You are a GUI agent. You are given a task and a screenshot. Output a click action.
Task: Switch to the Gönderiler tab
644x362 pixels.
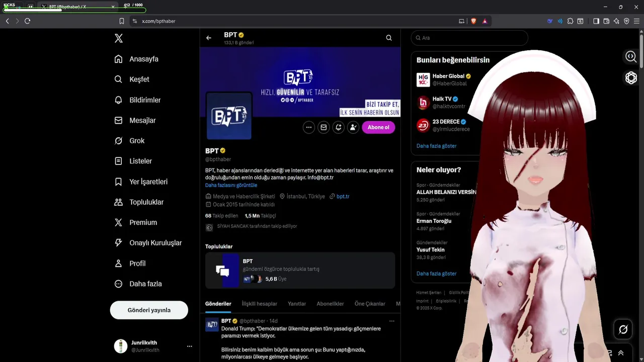(218, 304)
